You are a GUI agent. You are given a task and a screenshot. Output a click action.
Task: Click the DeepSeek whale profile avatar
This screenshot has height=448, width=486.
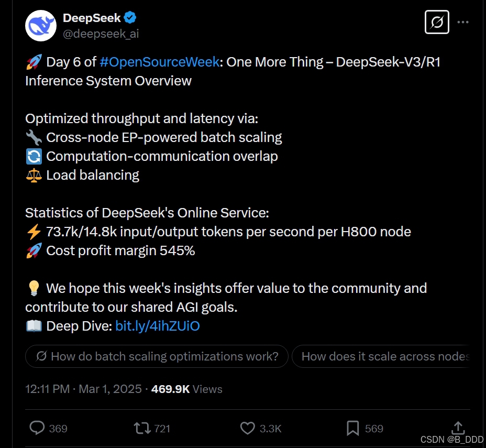41,25
